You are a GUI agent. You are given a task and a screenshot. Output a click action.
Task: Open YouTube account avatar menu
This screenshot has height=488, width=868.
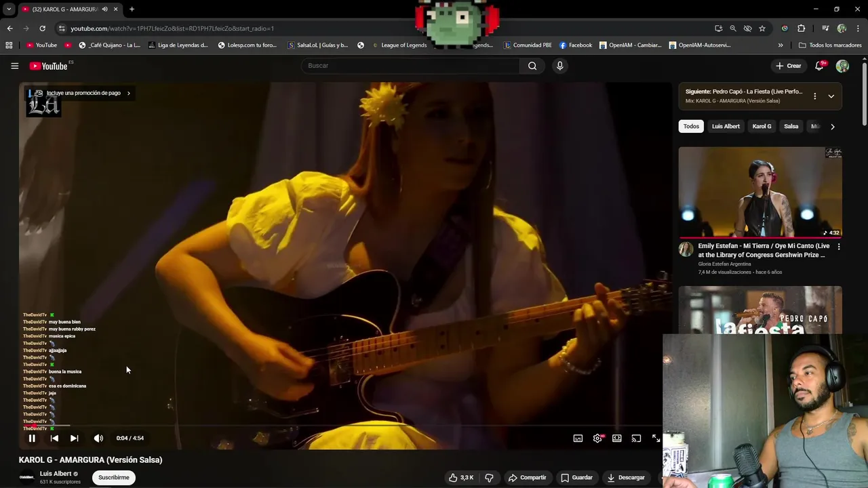[842, 66]
